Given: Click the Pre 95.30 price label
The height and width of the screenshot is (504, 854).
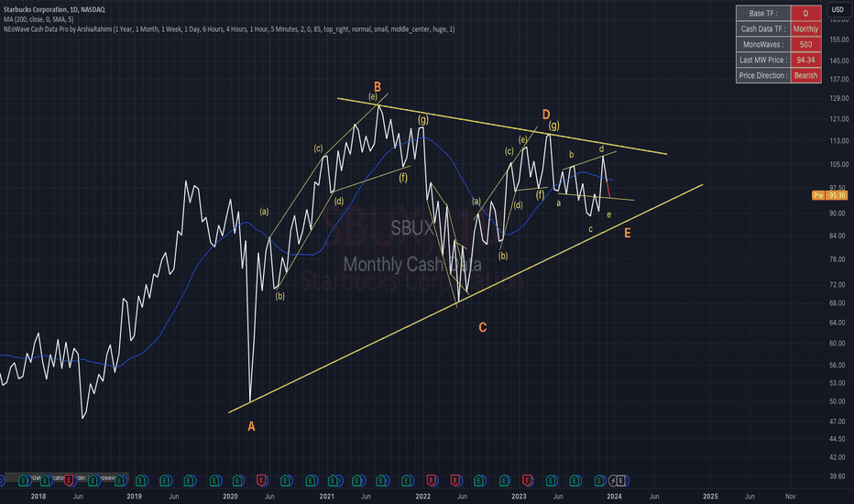Looking at the screenshot, I should coord(829,195).
